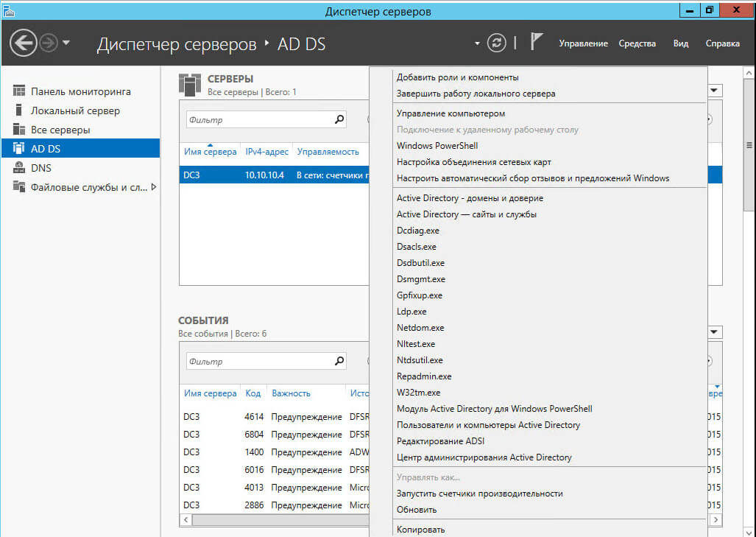Screen dimensions: 756x537
Task: Select event with code 4013
Action: pyautogui.click(x=275, y=488)
